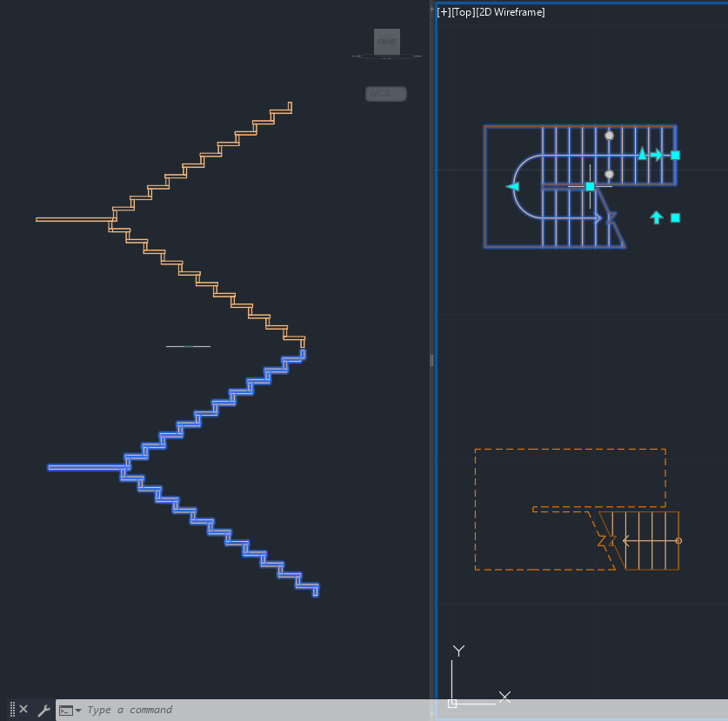Open the WCS dropdown near the ViewCube
This screenshot has width=728, height=721.
(386, 93)
